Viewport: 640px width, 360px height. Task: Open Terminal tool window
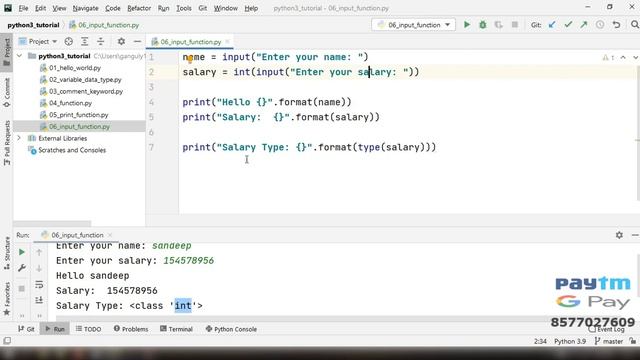coord(176,329)
